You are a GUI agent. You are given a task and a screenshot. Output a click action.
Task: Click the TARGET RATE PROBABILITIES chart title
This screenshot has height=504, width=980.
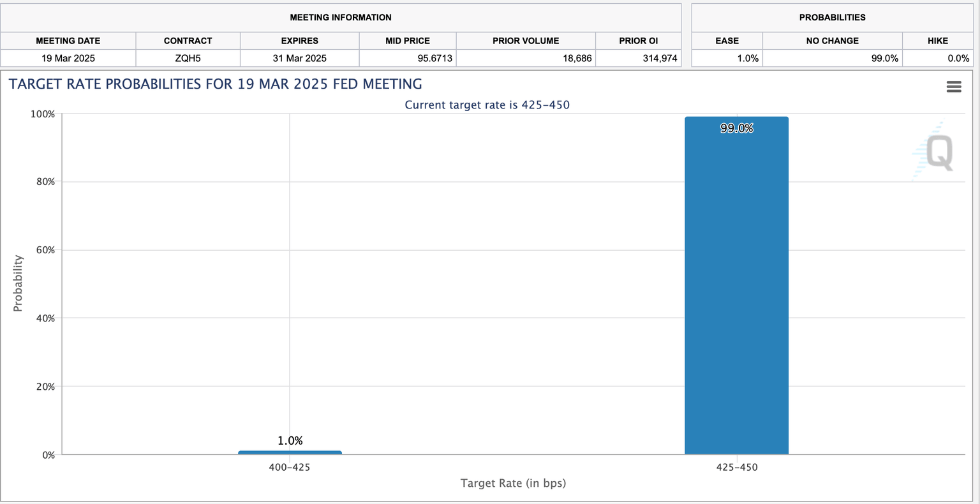(x=214, y=84)
